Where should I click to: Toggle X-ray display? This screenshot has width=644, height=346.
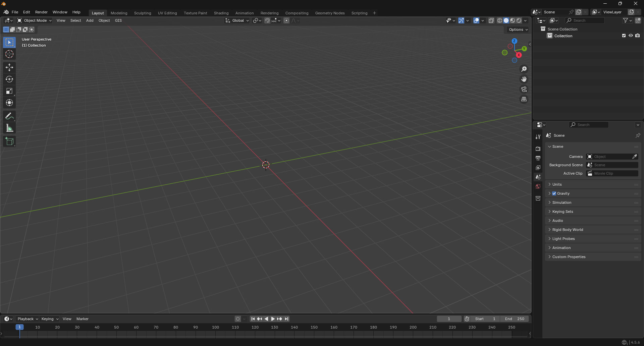tap(491, 20)
